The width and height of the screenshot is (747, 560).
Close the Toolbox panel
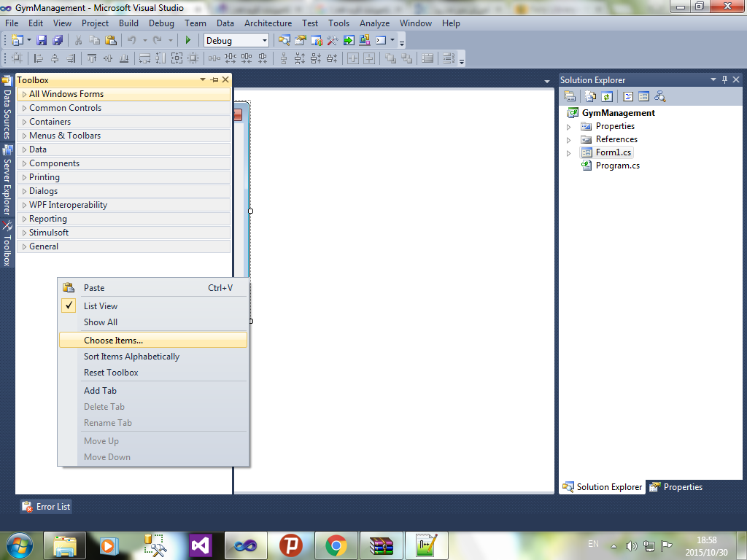click(x=225, y=79)
